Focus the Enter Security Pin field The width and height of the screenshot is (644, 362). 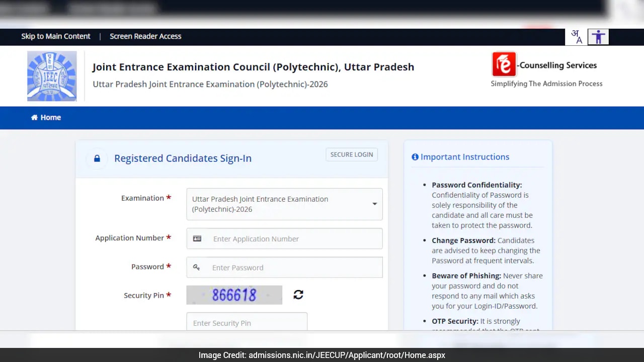247,322
